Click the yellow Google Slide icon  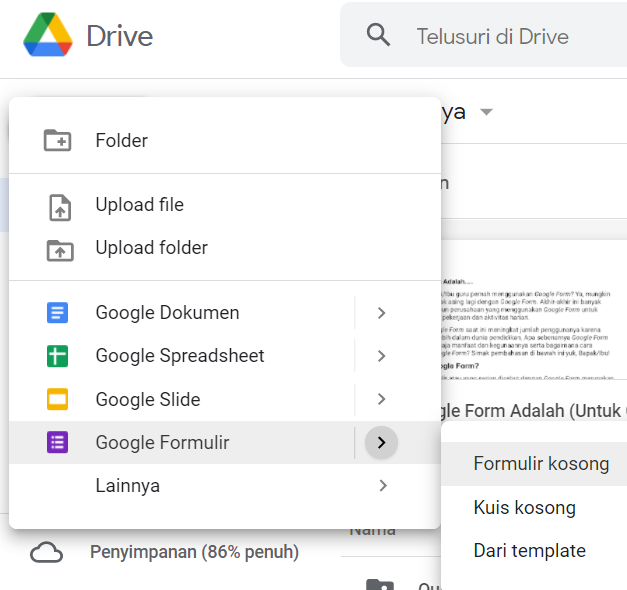(58, 400)
